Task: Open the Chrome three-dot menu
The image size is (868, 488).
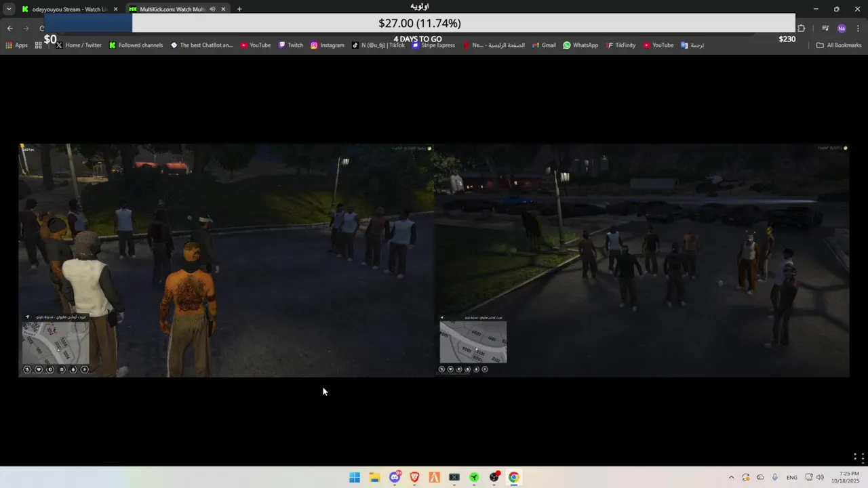Action: [x=859, y=28]
